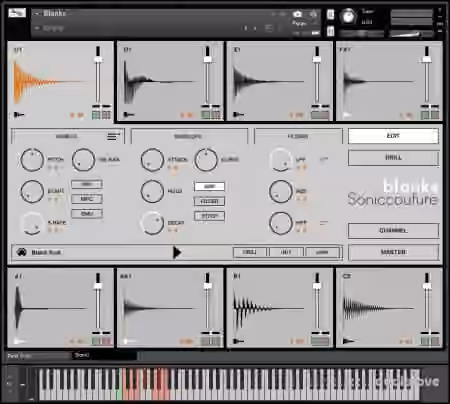Toggle the box pair in E1 pad
450x404 pixels.
click(320, 115)
